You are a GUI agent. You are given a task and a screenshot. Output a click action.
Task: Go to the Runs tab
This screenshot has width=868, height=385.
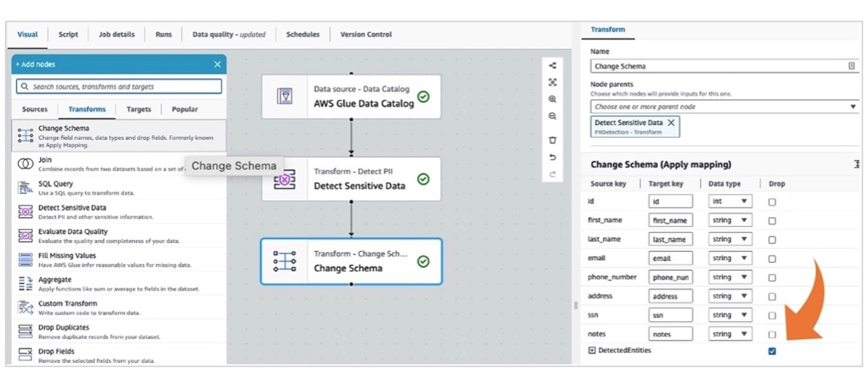(163, 34)
